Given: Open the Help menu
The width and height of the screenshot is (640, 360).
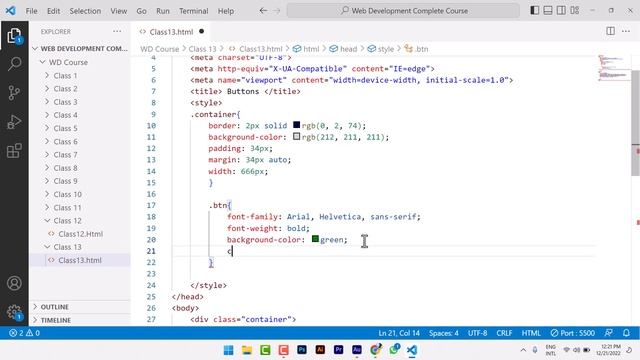Looking at the screenshot, I should [226, 11].
